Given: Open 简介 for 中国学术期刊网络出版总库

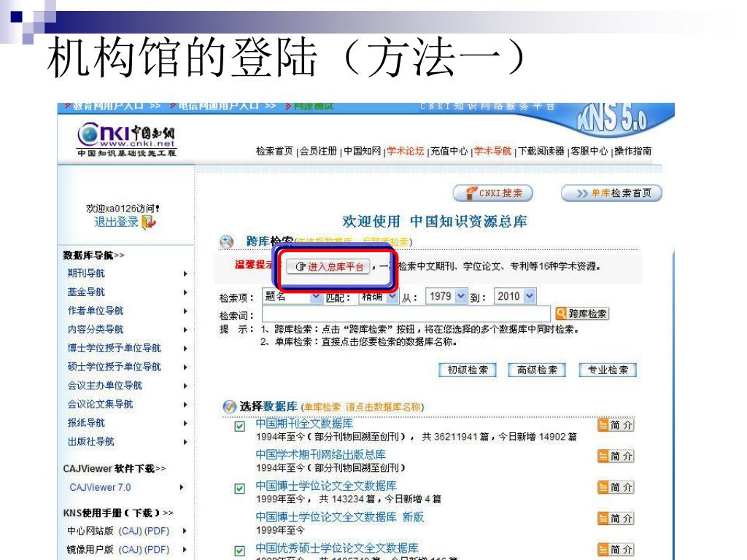Looking at the screenshot, I should click(x=616, y=456).
